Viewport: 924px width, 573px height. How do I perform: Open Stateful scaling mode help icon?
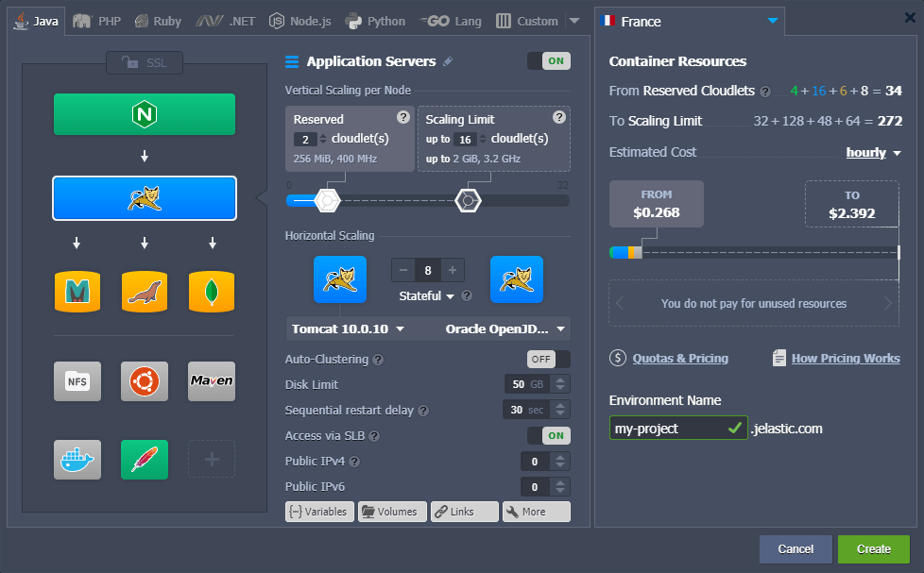(467, 295)
